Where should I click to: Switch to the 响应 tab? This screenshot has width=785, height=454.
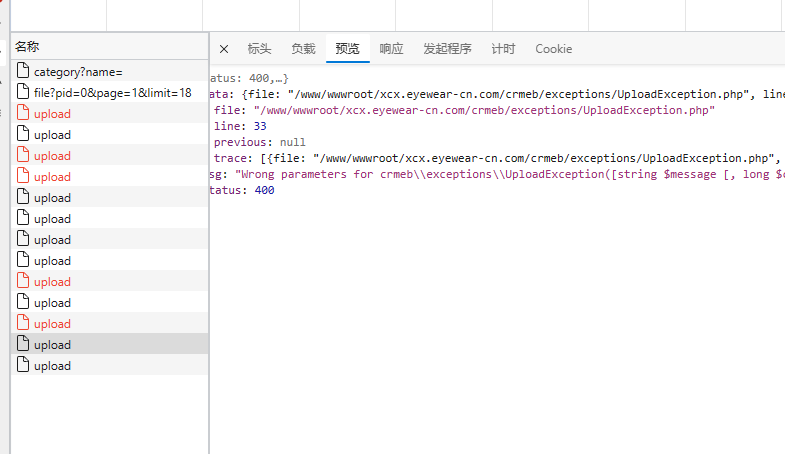[391, 49]
